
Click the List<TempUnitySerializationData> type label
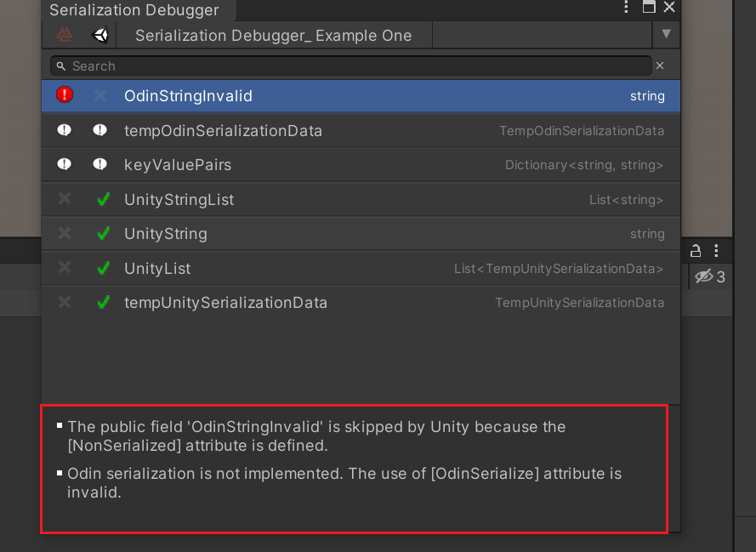point(559,269)
